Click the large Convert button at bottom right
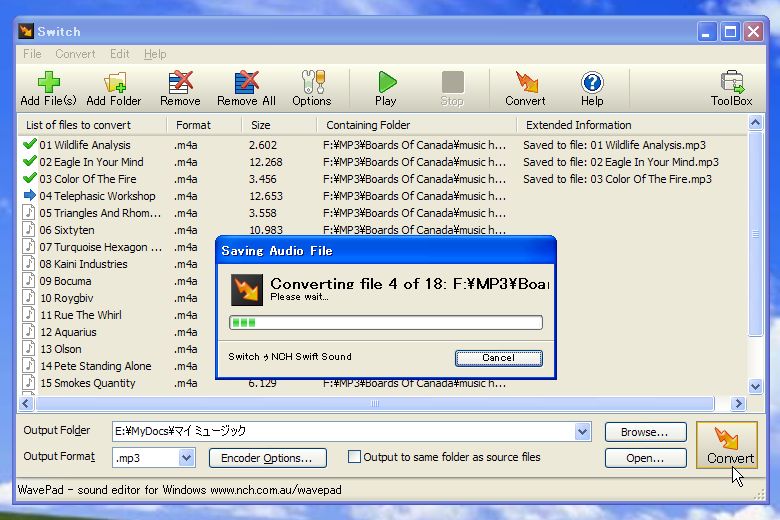 coord(727,445)
